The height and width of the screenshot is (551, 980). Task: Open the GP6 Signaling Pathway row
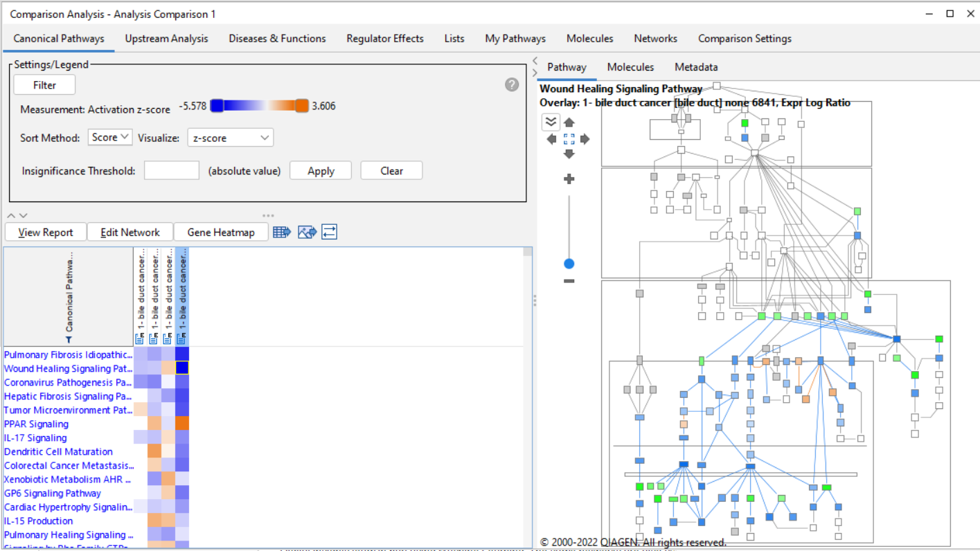[68, 493]
